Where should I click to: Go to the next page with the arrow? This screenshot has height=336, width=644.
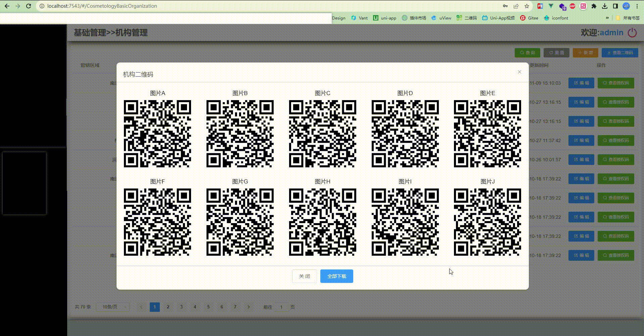click(x=248, y=307)
